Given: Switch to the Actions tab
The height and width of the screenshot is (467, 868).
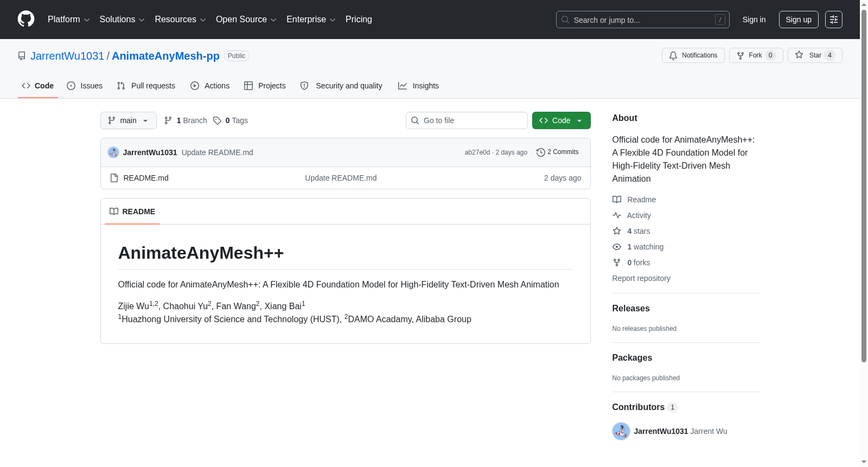Looking at the screenshot, I should point(210,86).
